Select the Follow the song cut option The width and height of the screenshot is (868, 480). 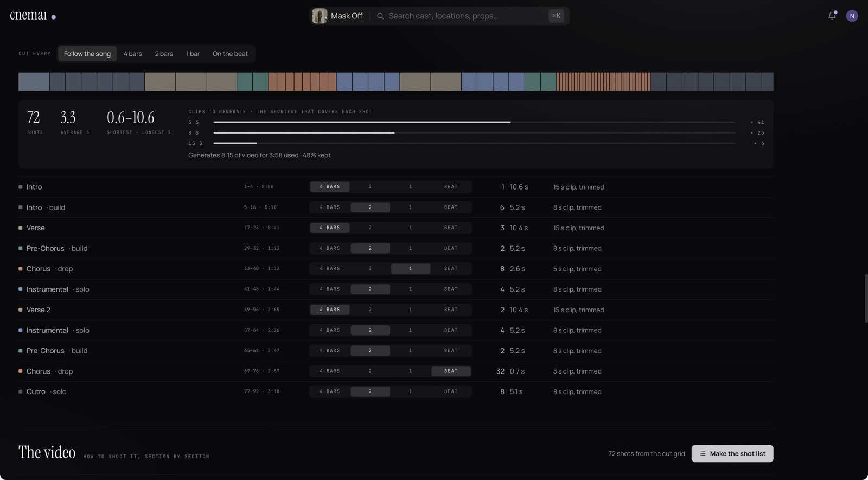(87, 54)
